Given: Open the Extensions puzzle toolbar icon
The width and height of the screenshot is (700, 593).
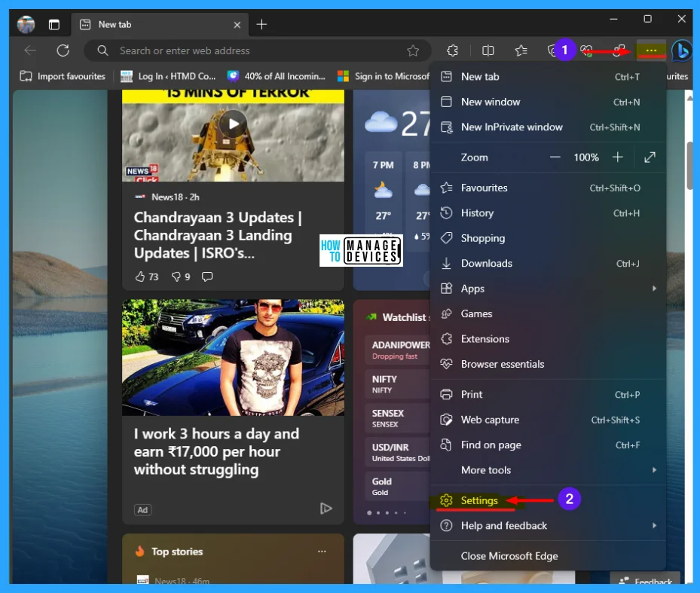Looking at the screenshot, I should pyautogui.click(x=452, y=50).
